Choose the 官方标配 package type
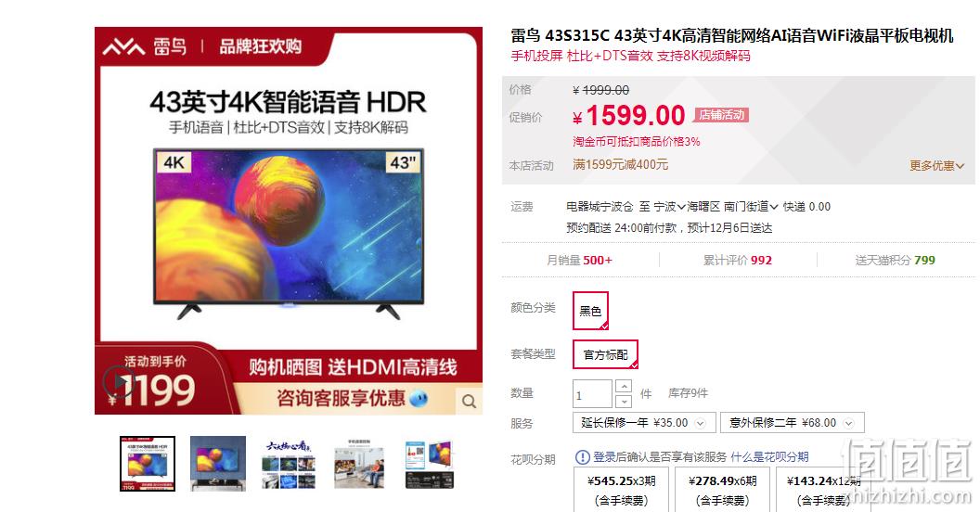The image size is (980, 512). point(605,354)
